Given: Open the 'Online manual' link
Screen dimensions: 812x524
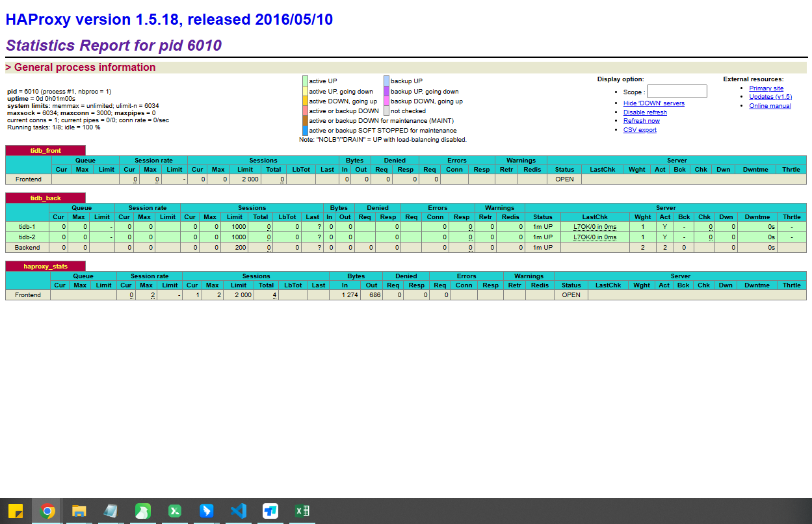Looking at the screenshot, I should coord(770,106).
